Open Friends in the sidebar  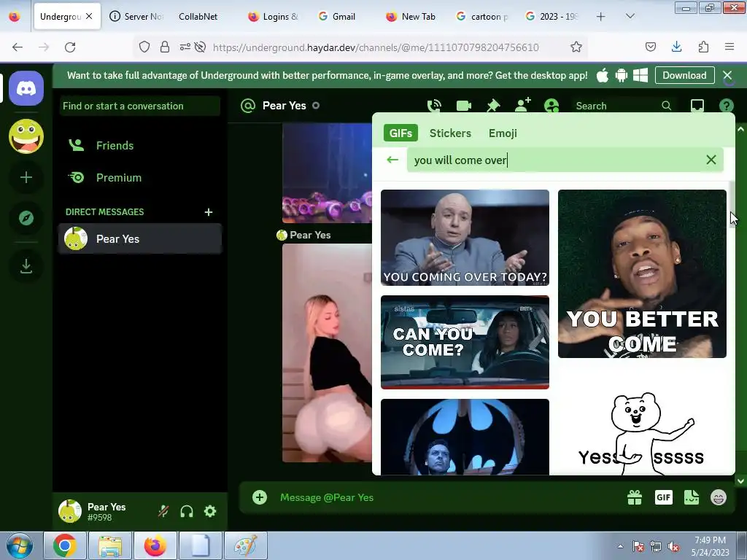point(139,146)
